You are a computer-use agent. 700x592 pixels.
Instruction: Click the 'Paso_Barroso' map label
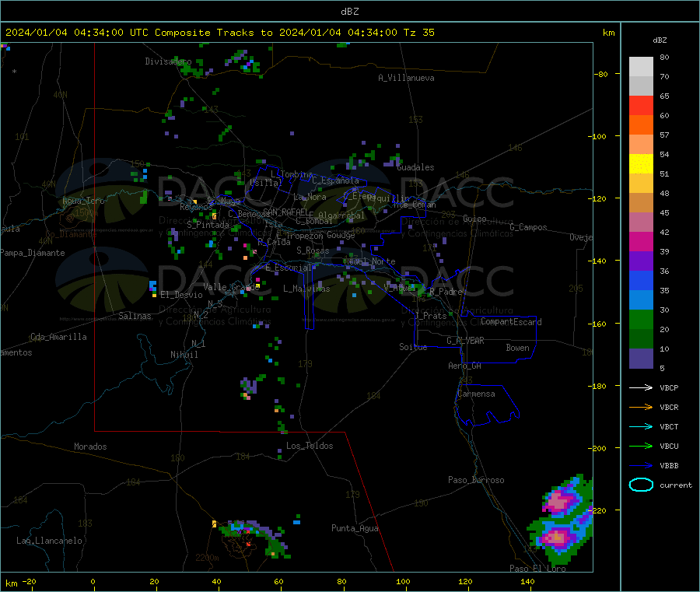click(476, 480)
